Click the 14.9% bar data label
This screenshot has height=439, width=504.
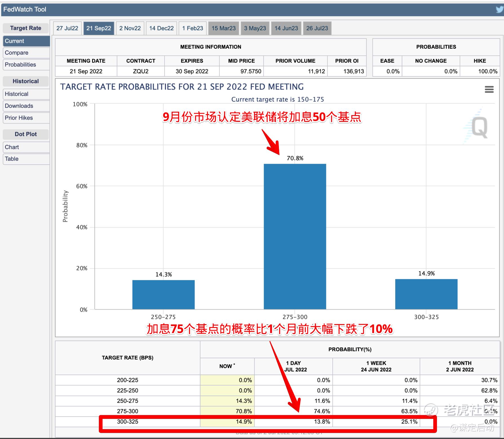point(427,273)
